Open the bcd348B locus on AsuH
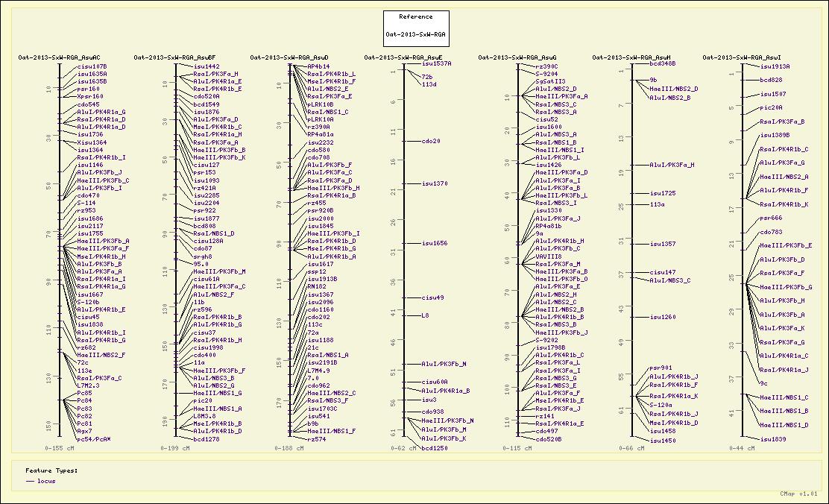Viewport: 829px width, 504px height. click(663, 64)
